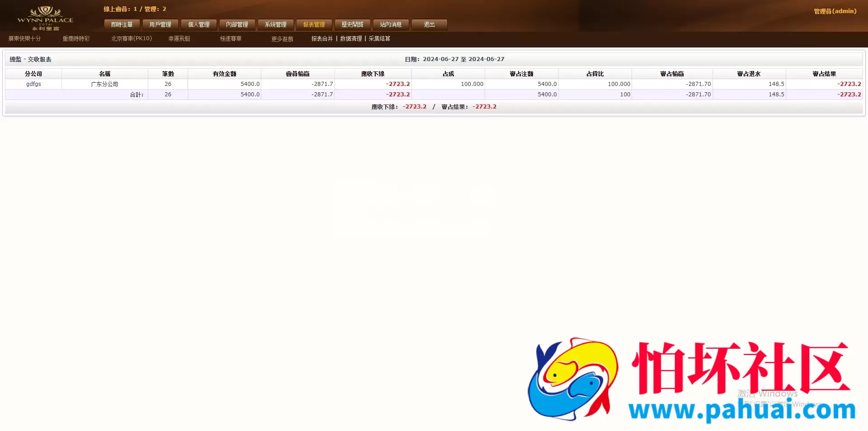The width and height of the screenshot is (868, 431).
Task: Click the 占成 column header
Action: click(448, 74)
